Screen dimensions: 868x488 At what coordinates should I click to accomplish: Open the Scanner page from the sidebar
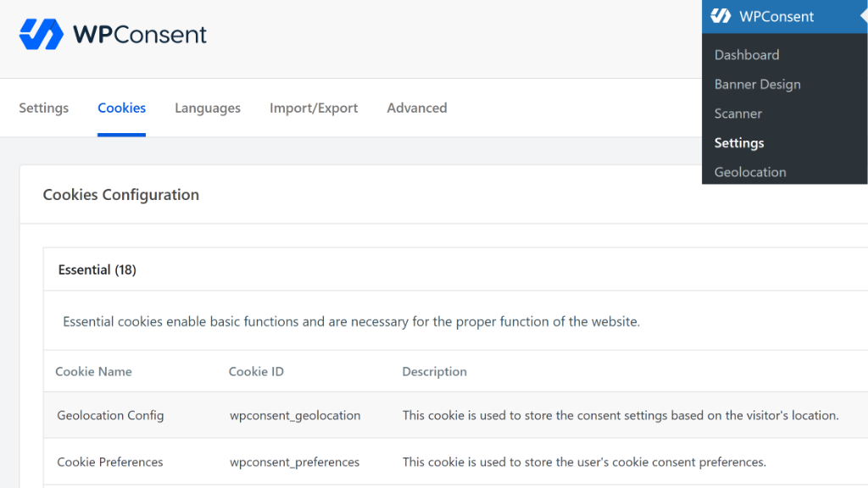tap(737, 113)
